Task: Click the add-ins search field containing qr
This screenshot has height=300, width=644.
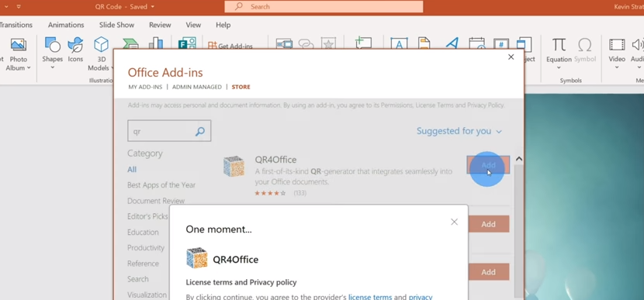Action: click(169, 131)
